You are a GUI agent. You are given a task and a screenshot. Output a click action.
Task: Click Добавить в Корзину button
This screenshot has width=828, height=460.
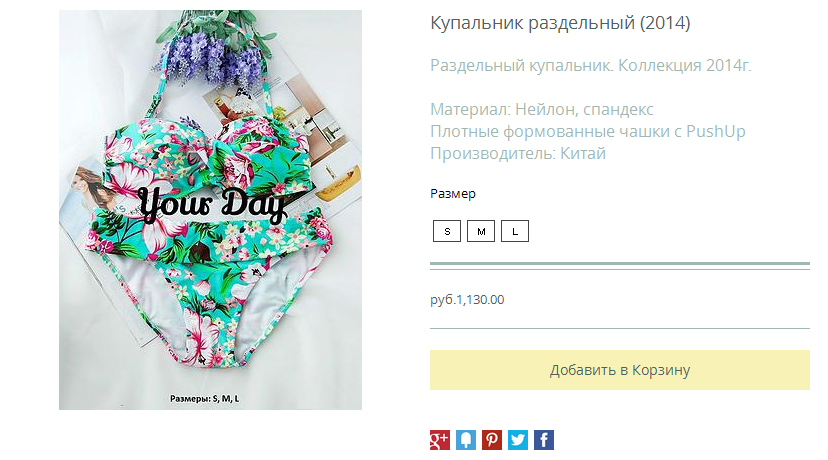coord(619,370)
